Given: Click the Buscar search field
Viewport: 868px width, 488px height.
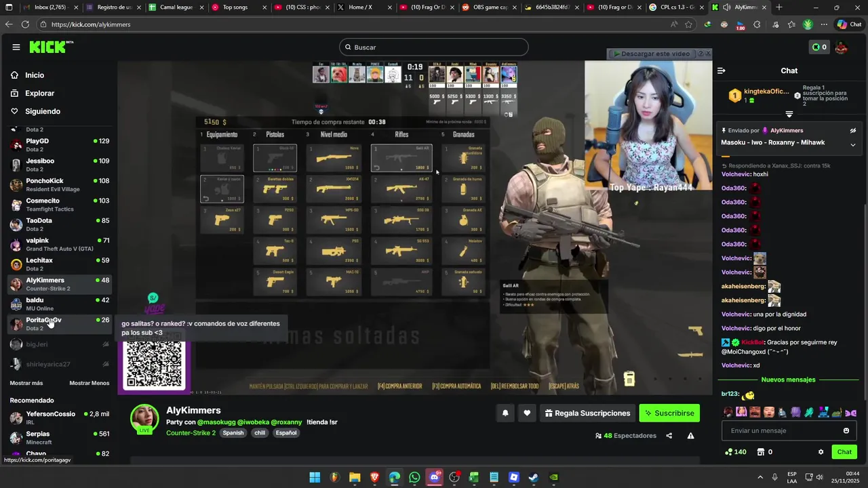Looking at the screenshot, I should [x=434, y=47].
